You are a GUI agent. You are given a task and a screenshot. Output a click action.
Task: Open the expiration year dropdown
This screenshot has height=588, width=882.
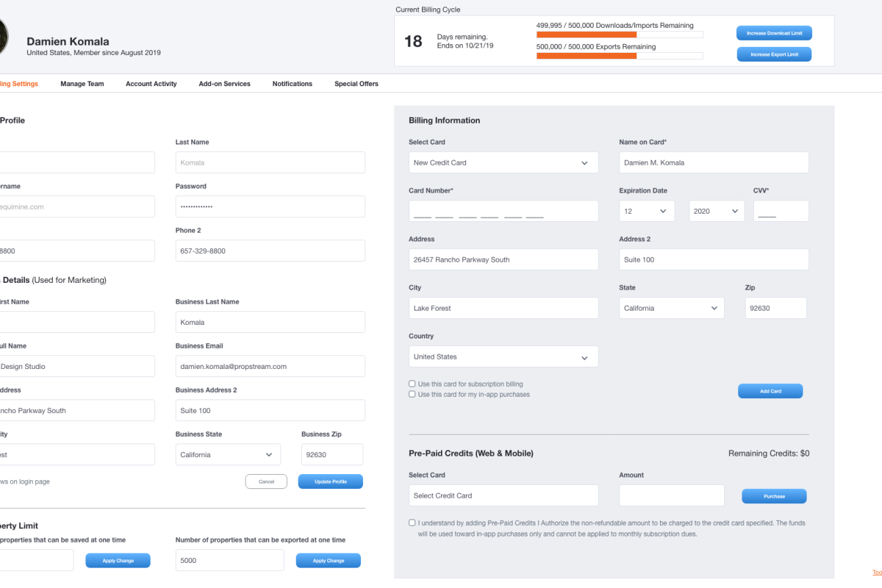[716, 211]
